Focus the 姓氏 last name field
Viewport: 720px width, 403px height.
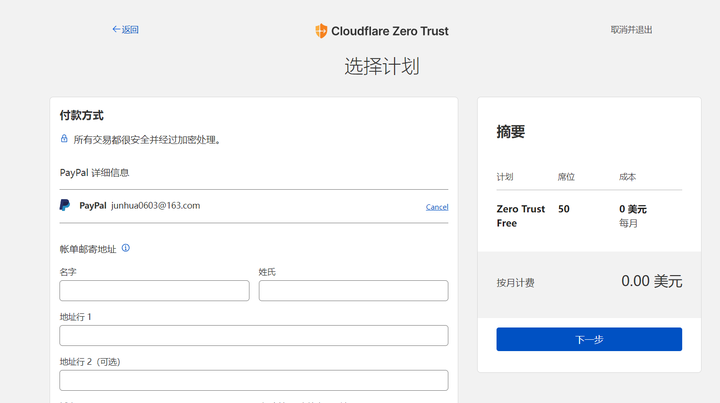354,291
